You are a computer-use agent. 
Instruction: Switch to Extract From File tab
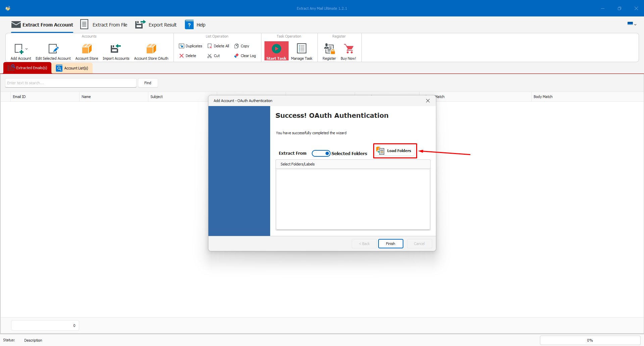(x=104, y=25)
